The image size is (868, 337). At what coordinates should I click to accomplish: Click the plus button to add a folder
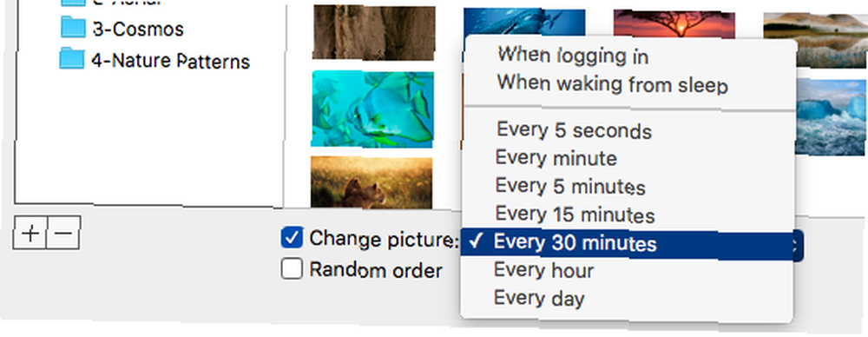[30, 233]
